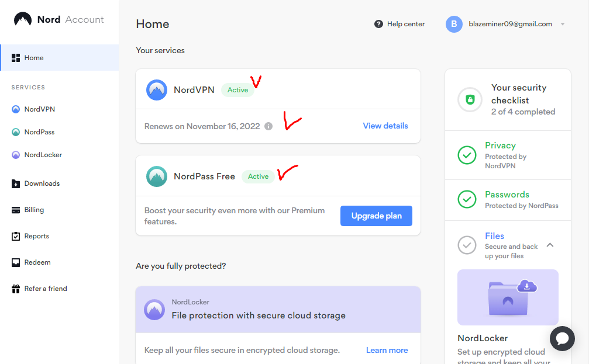
Task: Click Learn more about NordLocker
Action: 387,350
